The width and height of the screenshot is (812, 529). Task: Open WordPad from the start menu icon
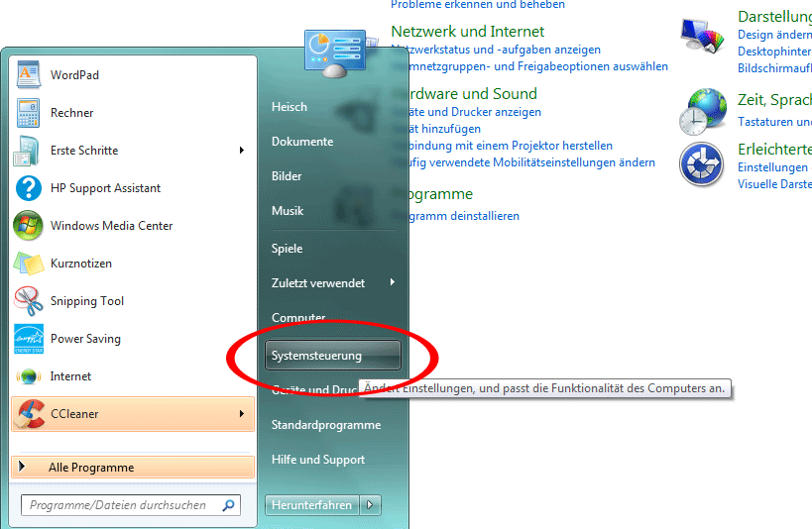tap(28, 74)
